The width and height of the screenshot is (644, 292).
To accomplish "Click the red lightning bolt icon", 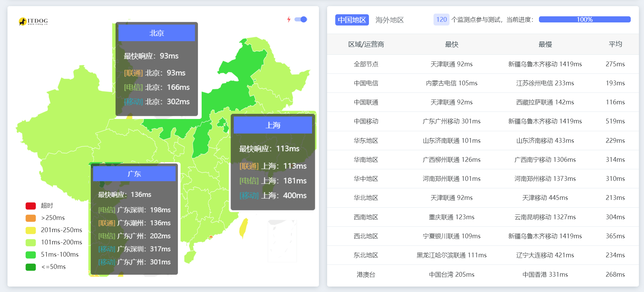I will [289, 19].
